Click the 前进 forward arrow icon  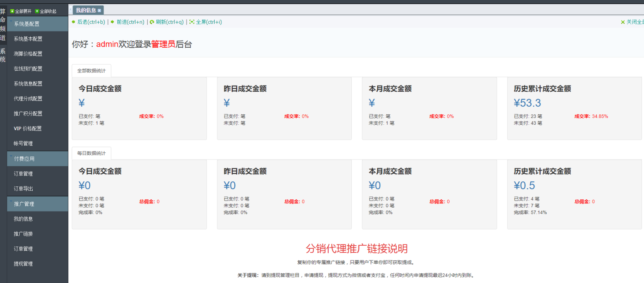(112, 22)
